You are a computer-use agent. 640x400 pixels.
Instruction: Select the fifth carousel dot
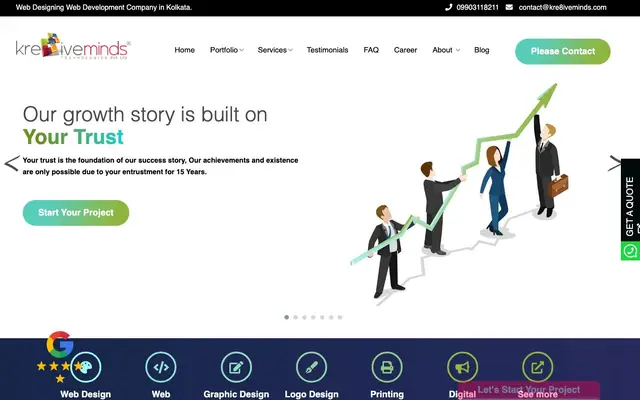click(x=322, y=317)
